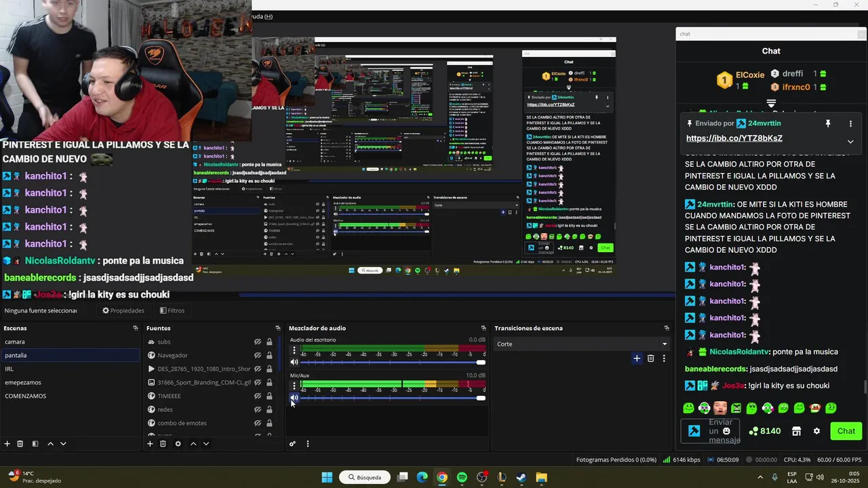Select the camara scene
Viewport: 868px width, 488px height.
pos(70,342)
